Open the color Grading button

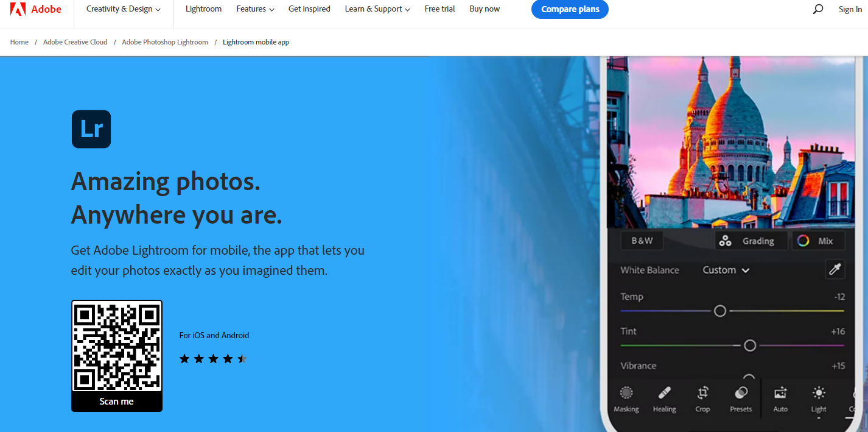(x=751, y=241)
